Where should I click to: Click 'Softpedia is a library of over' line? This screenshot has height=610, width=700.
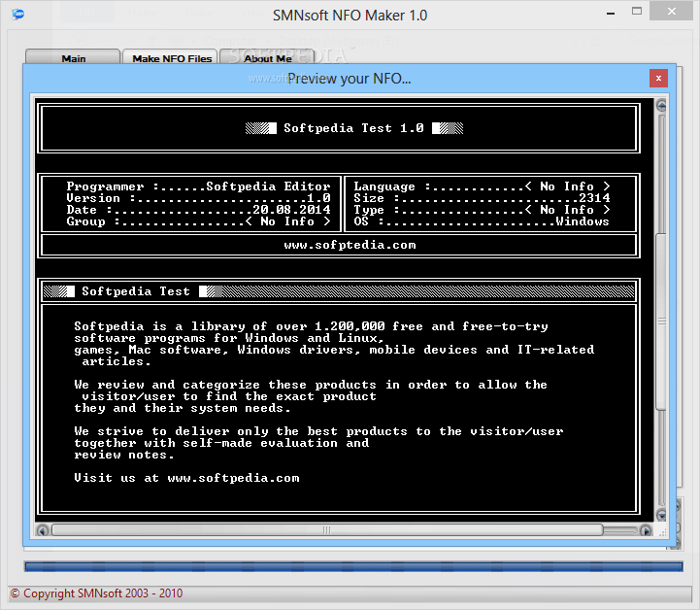(x=311, y=326)
